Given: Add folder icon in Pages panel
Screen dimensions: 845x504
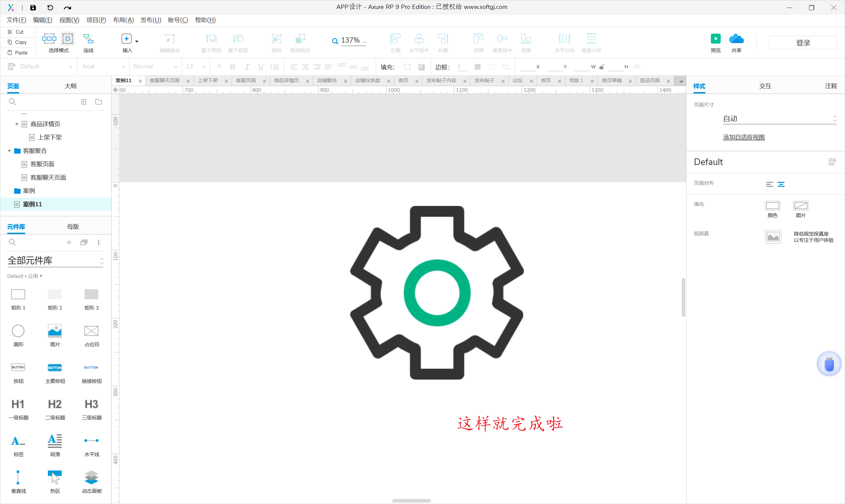Looking at the screenshot, I should [x=98, y=102].
